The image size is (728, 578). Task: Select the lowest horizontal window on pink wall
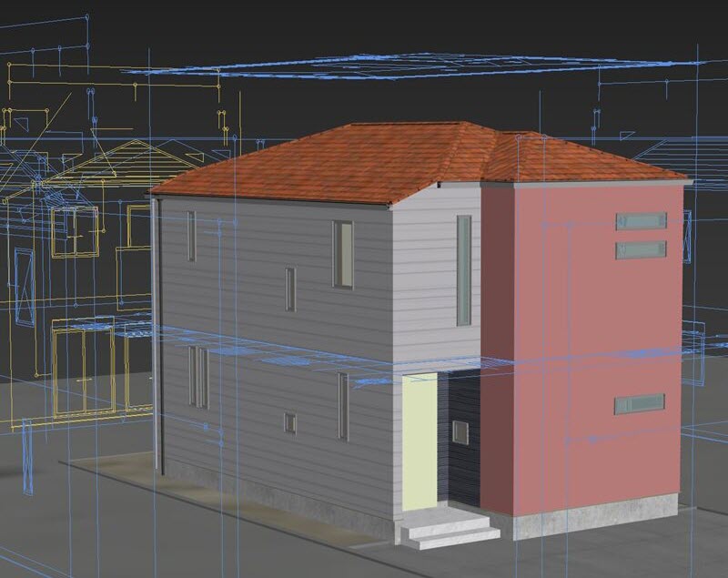[639, 404]
